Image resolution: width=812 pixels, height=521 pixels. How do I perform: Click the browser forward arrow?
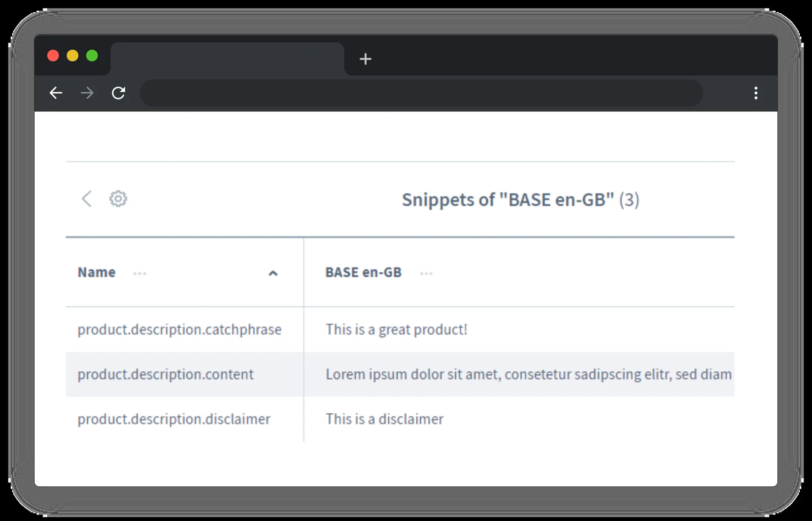(x=87, y=93)
